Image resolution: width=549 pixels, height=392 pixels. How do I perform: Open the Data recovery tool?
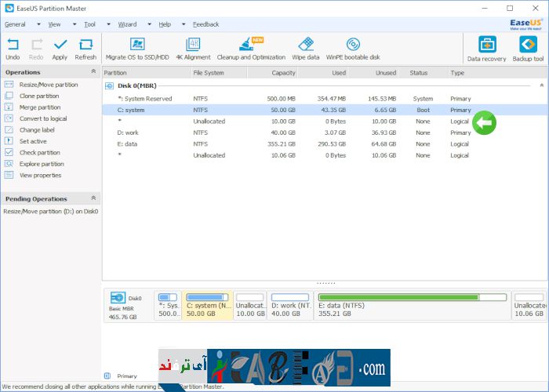click(x=486, y=49)
